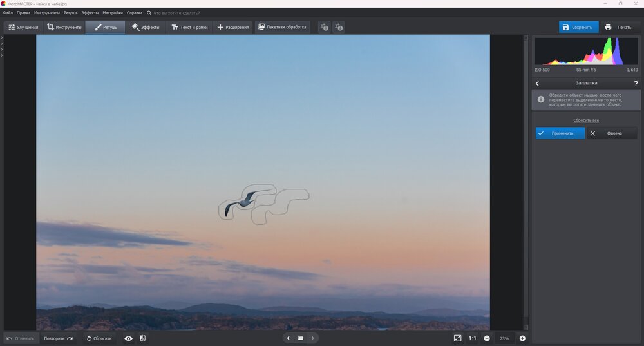This screenshot has height=346, width=644.
Task: Toggle before/after comparison view icon
Action: 142,338
